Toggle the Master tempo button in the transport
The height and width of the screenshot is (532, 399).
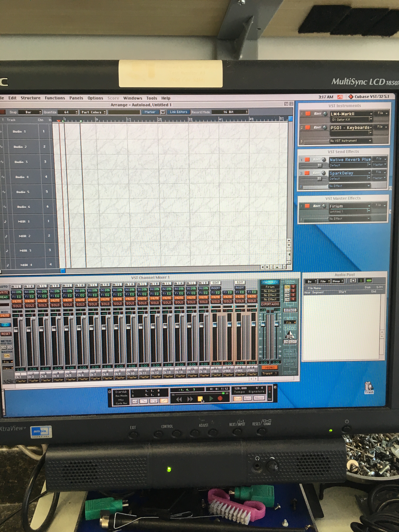pos(259,398)
